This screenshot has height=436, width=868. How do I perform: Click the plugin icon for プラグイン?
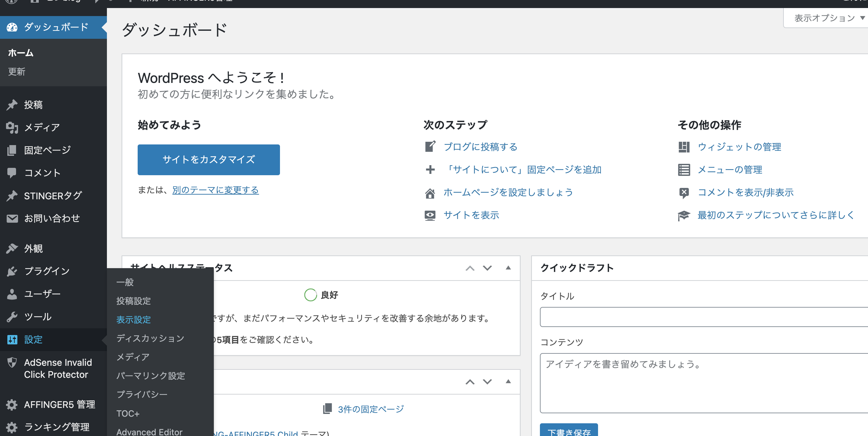tap(12, 271)
